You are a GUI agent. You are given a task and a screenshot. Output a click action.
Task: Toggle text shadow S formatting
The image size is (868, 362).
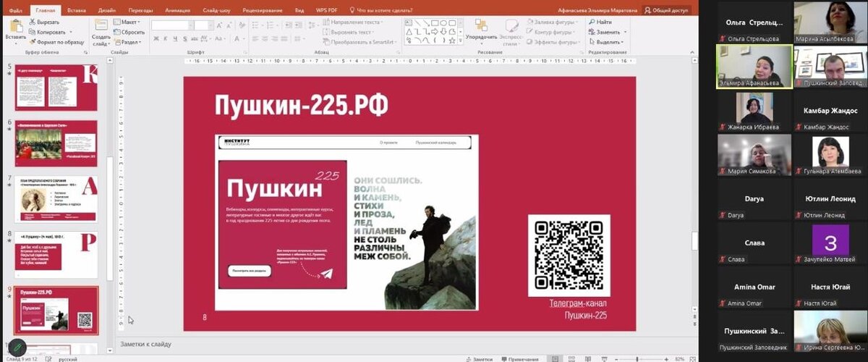click(184, 39)
